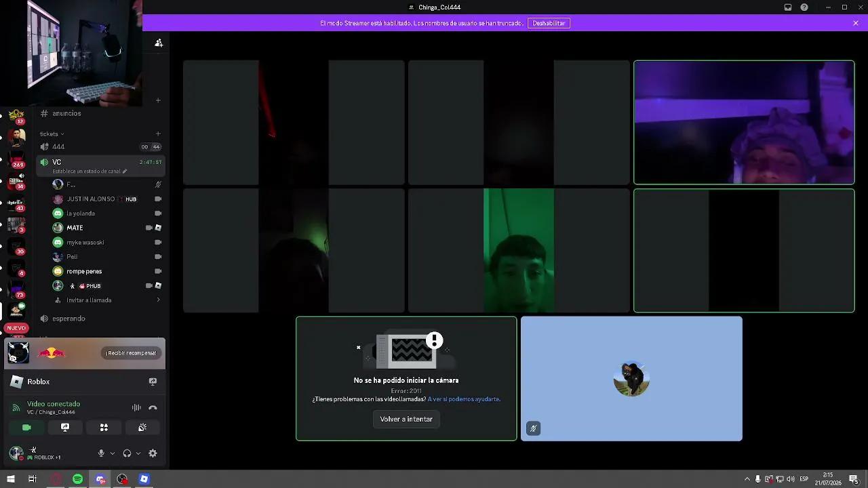The image size is (868, 488).
Task: Click Volver a intentar button
Action: coord(406,419)
